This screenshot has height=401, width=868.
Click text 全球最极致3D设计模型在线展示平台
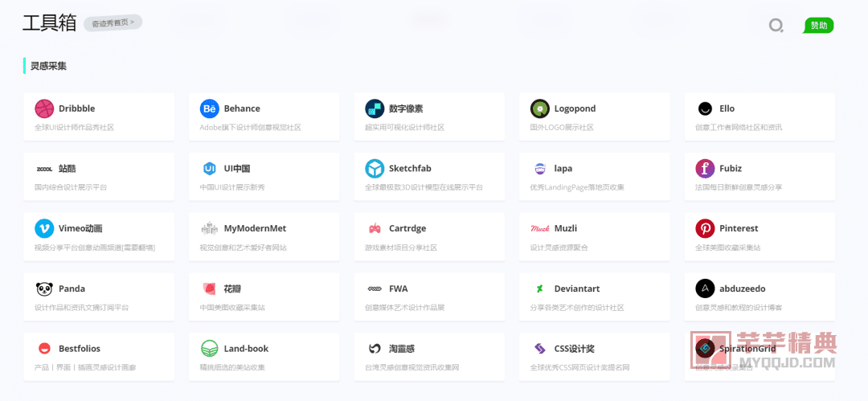click(424, 187)
